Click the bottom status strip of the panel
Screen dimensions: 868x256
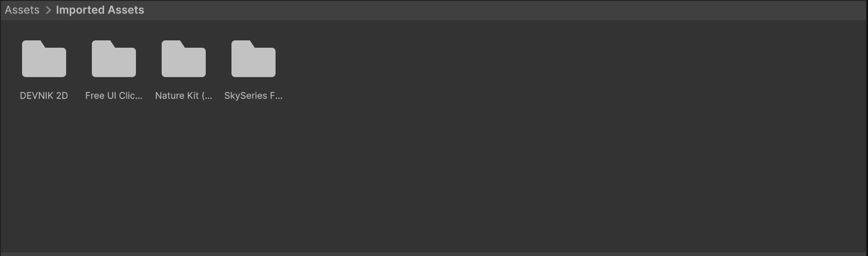pyautogui.click(x=434, y=254)
